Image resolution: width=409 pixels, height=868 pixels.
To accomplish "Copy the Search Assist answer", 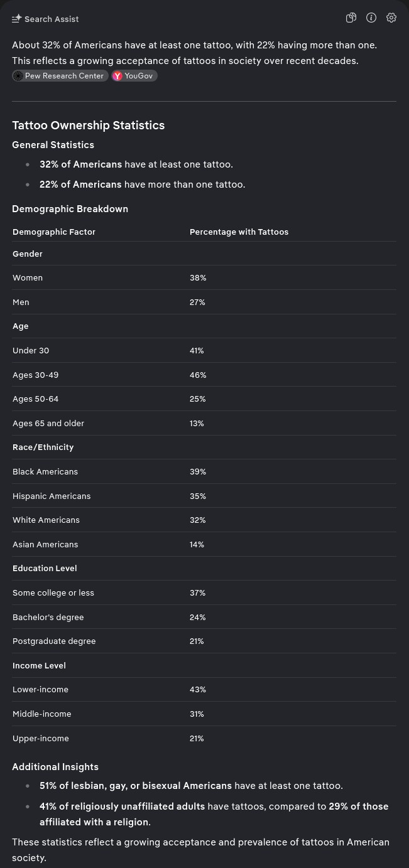I will (351, 18).
